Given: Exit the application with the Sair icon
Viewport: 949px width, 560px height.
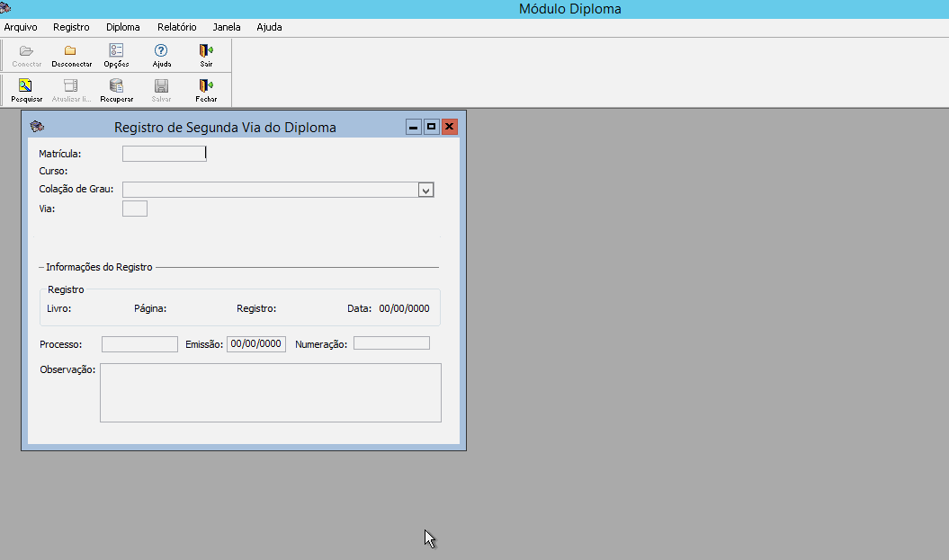Looking at the screenshot, I should [206, 51].
